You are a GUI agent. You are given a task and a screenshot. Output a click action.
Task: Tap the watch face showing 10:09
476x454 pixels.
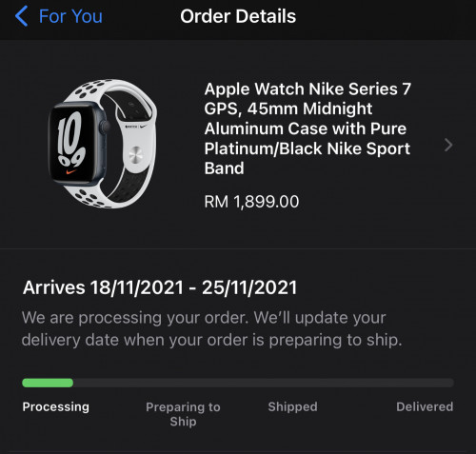(x=71, y=144)
